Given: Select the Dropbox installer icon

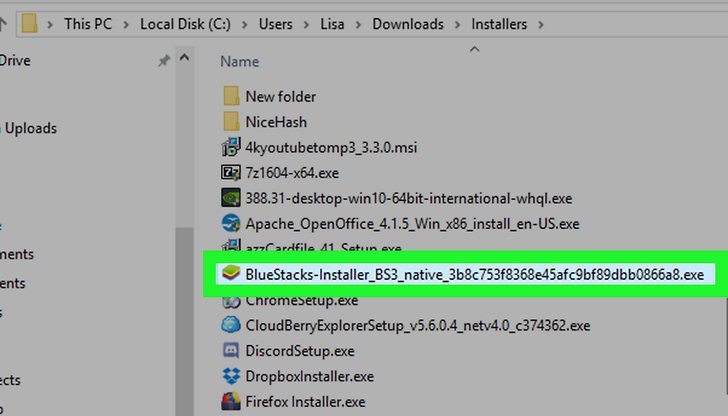Looking at the screenshot, I should 231,376.
